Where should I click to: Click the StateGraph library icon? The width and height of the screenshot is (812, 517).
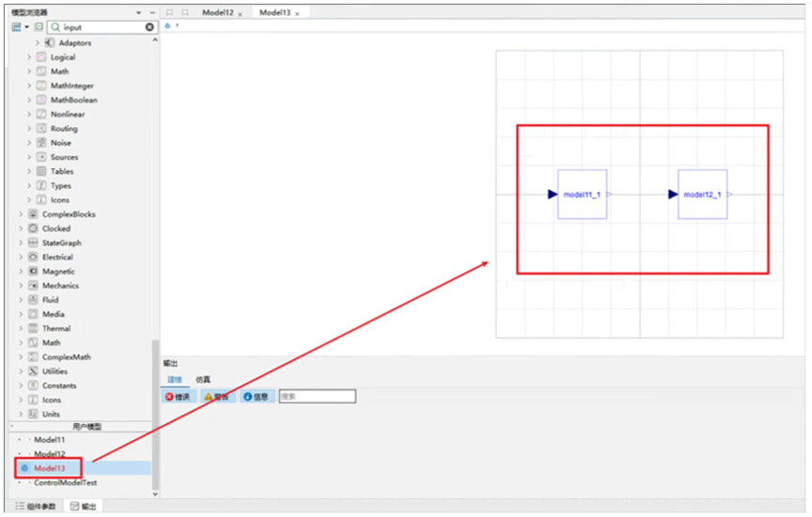pos(33,243)
